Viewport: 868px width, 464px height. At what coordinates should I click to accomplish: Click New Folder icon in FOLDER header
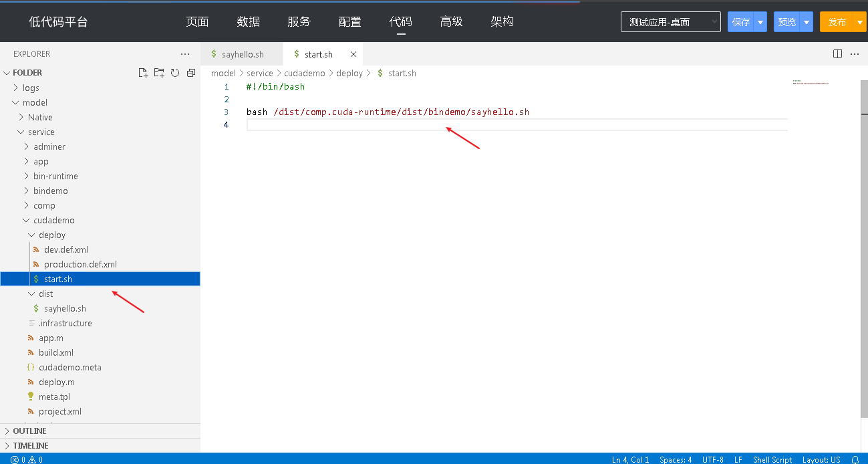tap(159, 73)
